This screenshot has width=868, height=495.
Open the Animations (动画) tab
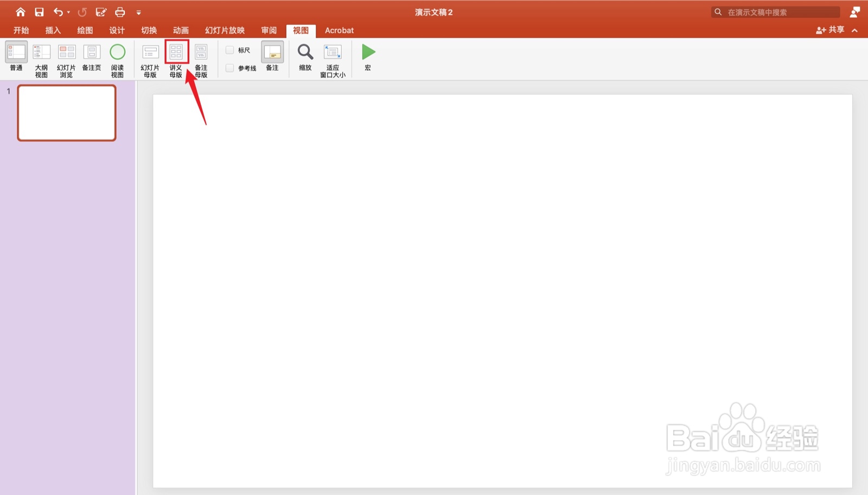pyautogui.click(x=181, y=30)
